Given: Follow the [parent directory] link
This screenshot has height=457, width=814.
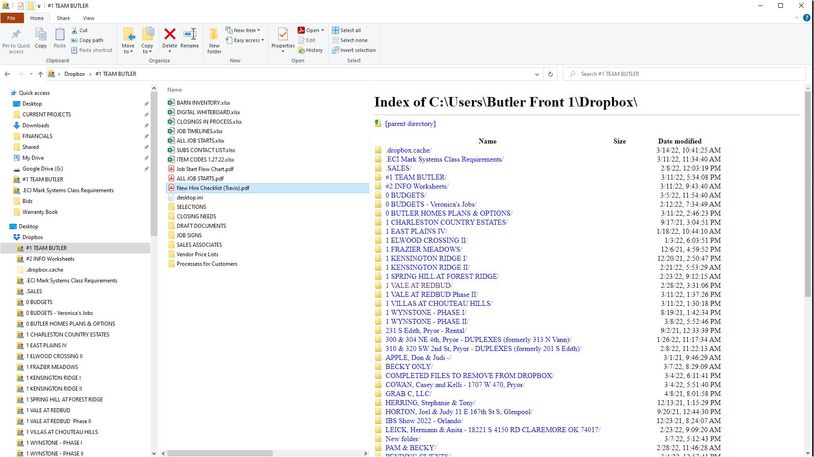Looking at the screenshot, I should click(408, 124).
